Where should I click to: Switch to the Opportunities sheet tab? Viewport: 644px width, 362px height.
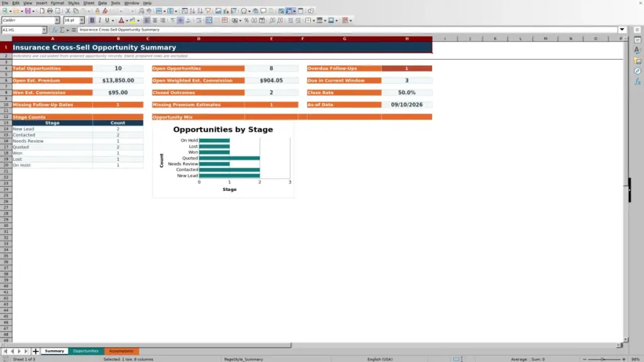pyautogui.click(x=86, y=351)
